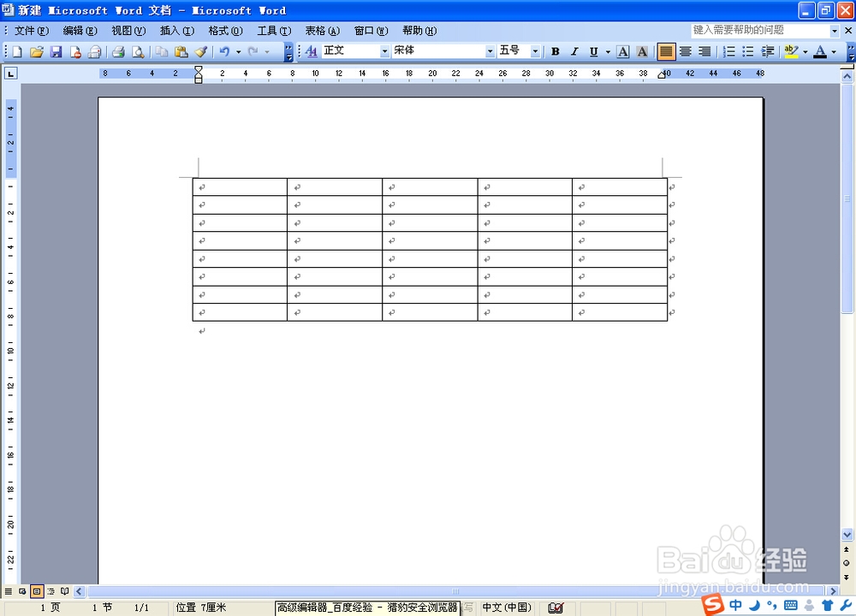Expand the font size dropdown 五号

click(535, 51)
